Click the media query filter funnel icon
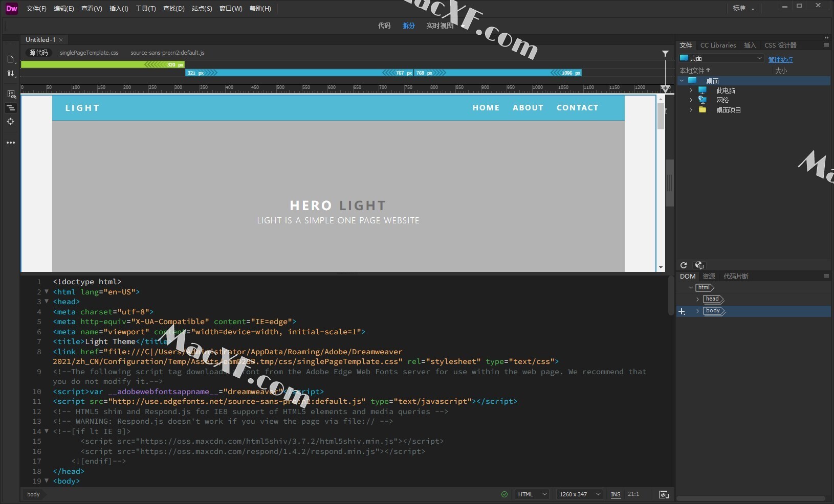The width and height of the screenshot is (834, 504). tap(665, 53)
